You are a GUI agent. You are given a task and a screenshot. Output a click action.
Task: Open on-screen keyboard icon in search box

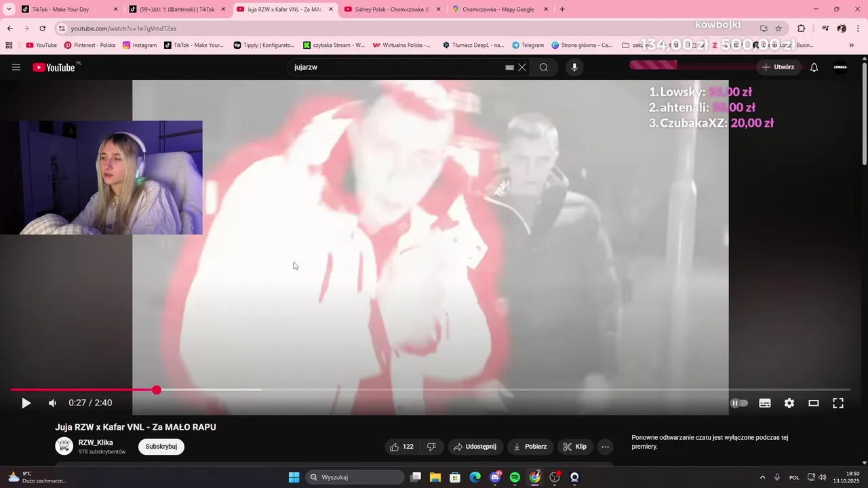509,67
